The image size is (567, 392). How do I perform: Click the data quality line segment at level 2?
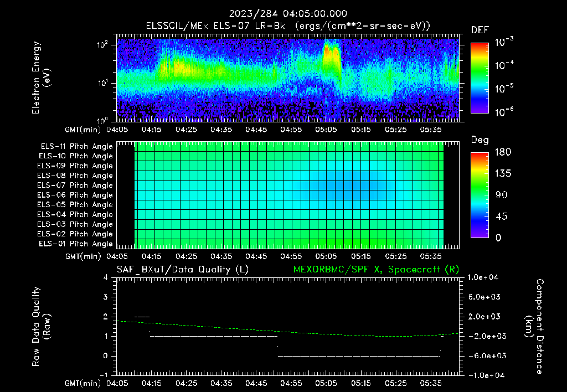[142, 317]
